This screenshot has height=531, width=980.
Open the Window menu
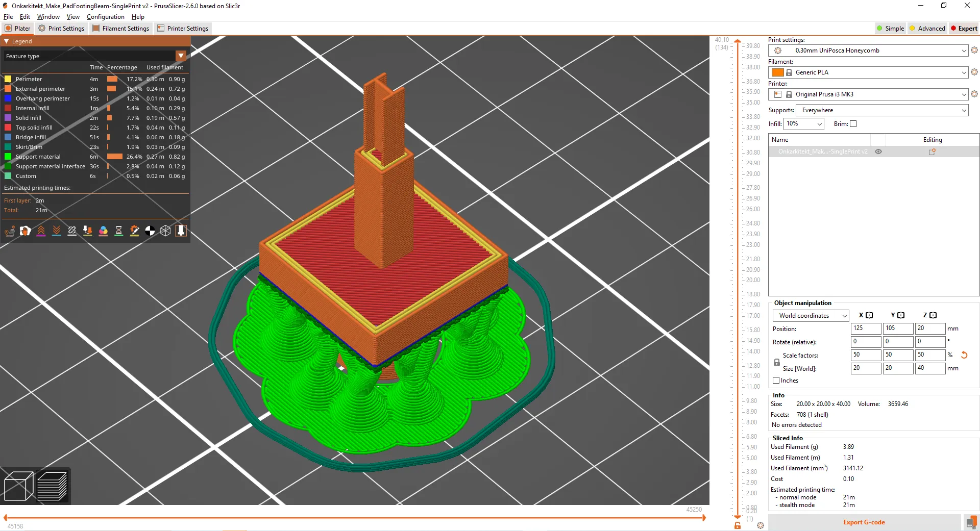[x=48, y=17]
